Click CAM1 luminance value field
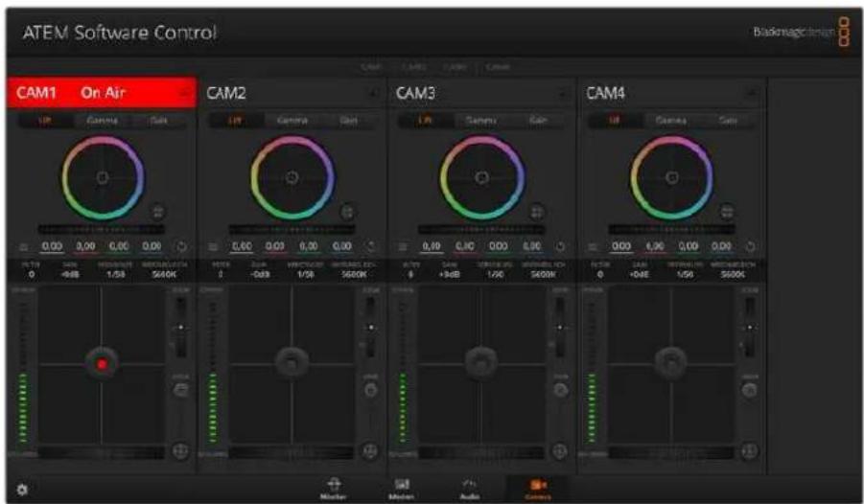864x504 pixels. pos(53,247)
